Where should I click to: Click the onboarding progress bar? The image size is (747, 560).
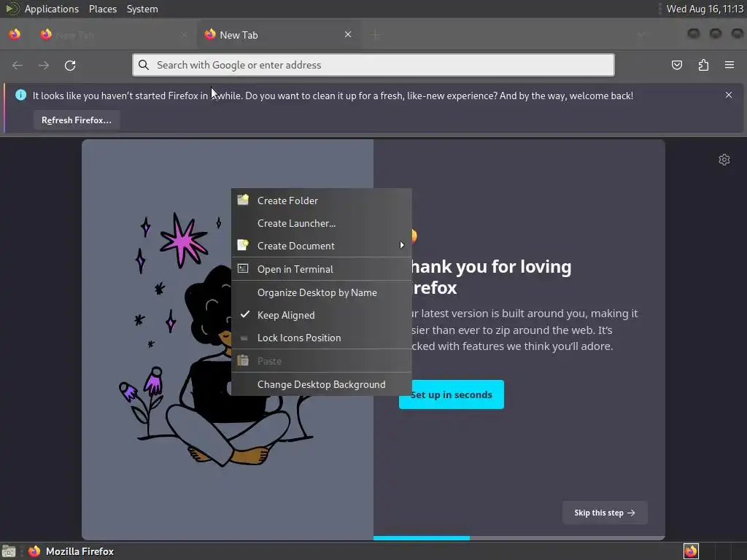point(519,538)
